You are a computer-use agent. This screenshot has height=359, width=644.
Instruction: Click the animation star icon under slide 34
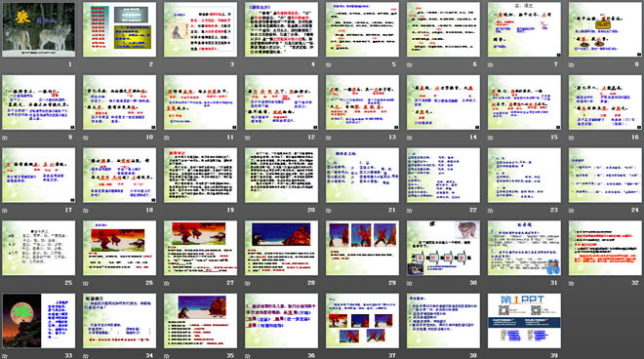pyautogui.click(x=86, y=356)
